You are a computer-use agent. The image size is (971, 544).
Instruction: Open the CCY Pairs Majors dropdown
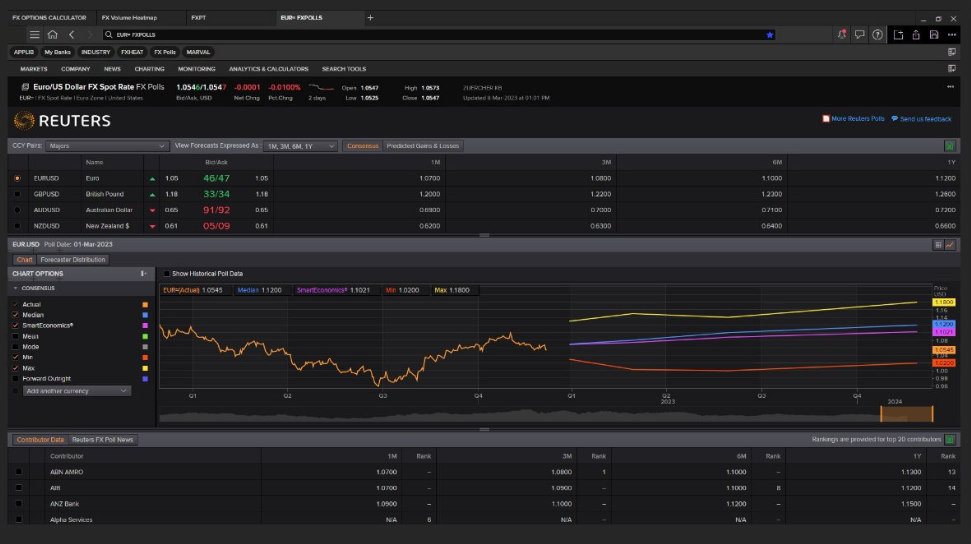[106, 146]
